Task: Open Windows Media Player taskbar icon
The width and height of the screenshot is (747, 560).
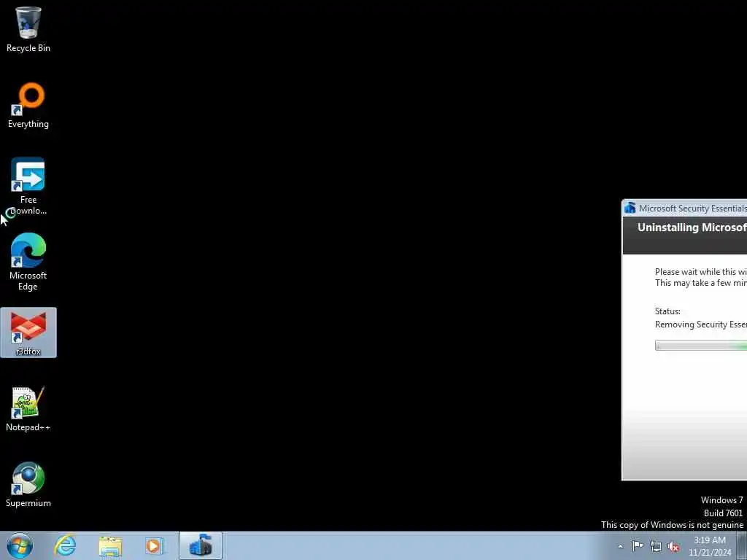Action: click(155, 545)
